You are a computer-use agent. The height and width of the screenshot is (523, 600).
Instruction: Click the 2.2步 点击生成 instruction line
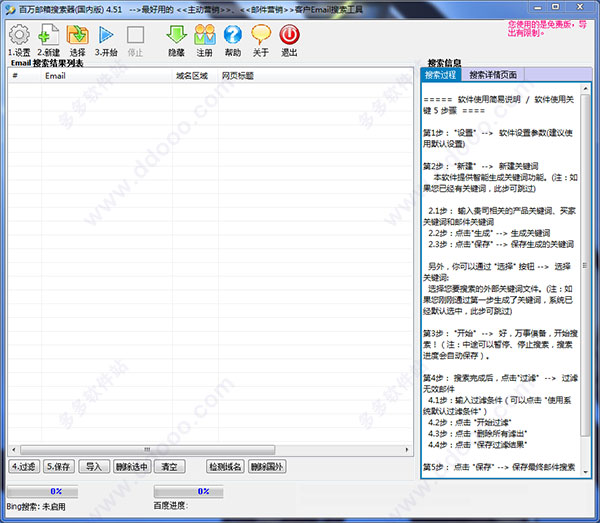[x=489, y=233]
